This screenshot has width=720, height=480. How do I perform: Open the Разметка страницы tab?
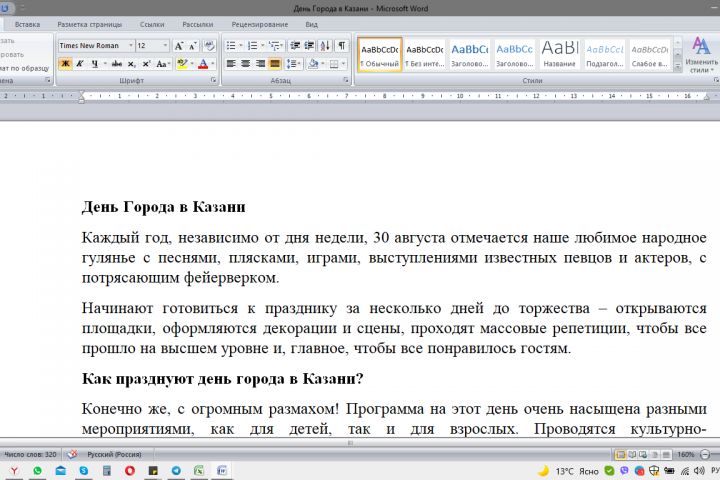(x=90, y=24)
